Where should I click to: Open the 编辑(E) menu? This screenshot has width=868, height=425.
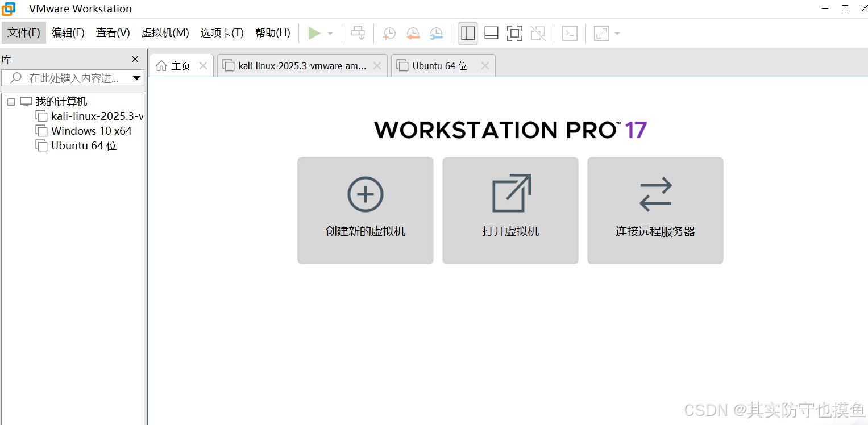[68, 33]
